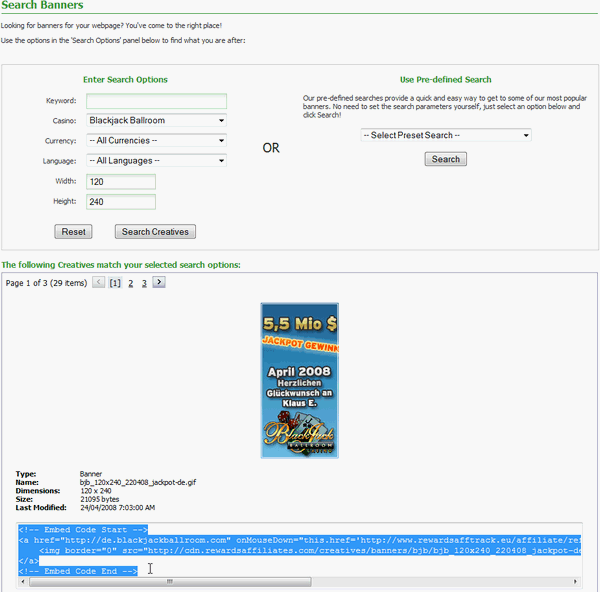Click the Type value Banner
Viewport: 600px width, 592px height.
[91, 474]
